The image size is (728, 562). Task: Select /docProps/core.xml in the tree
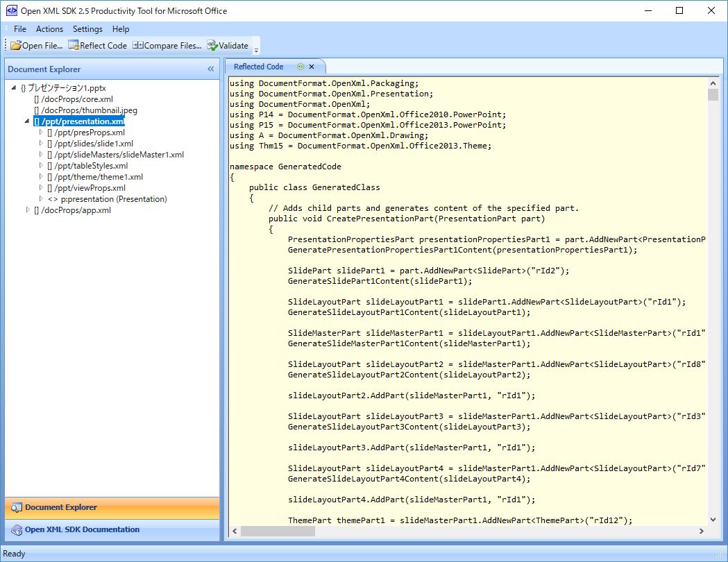tap(77, 99)
